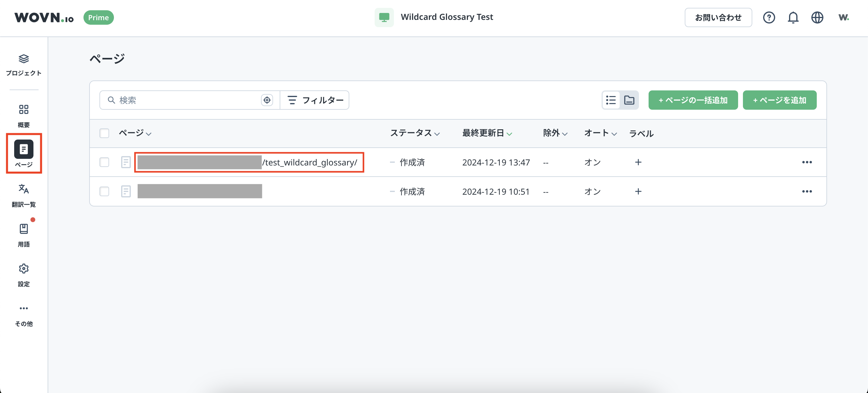Check the test_wildcard_glossary row checkbox
The height and width of the screenshot is (393, 868).
click(x=104, y=162)
